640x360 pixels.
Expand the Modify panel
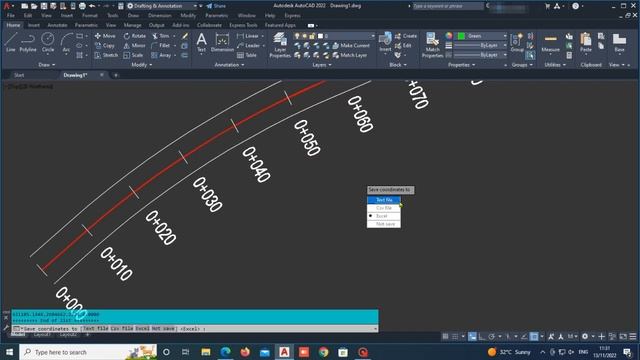click(x=142, y=65)
